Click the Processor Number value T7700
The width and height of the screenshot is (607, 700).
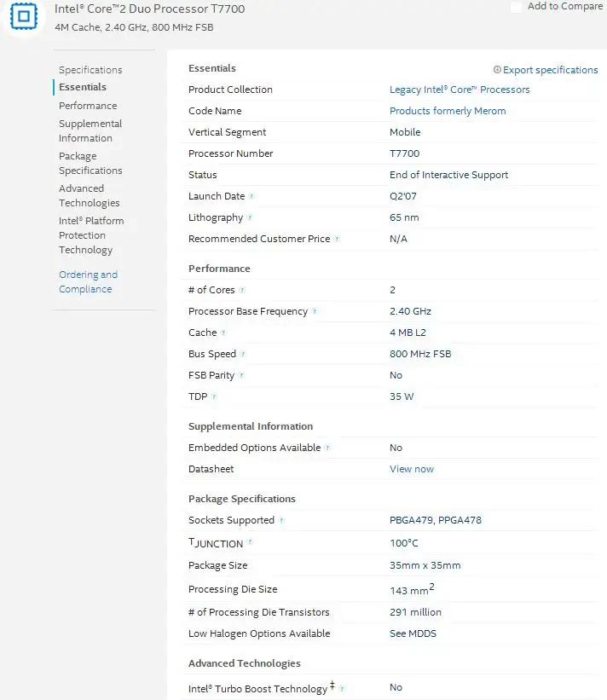tap(404, 153)
